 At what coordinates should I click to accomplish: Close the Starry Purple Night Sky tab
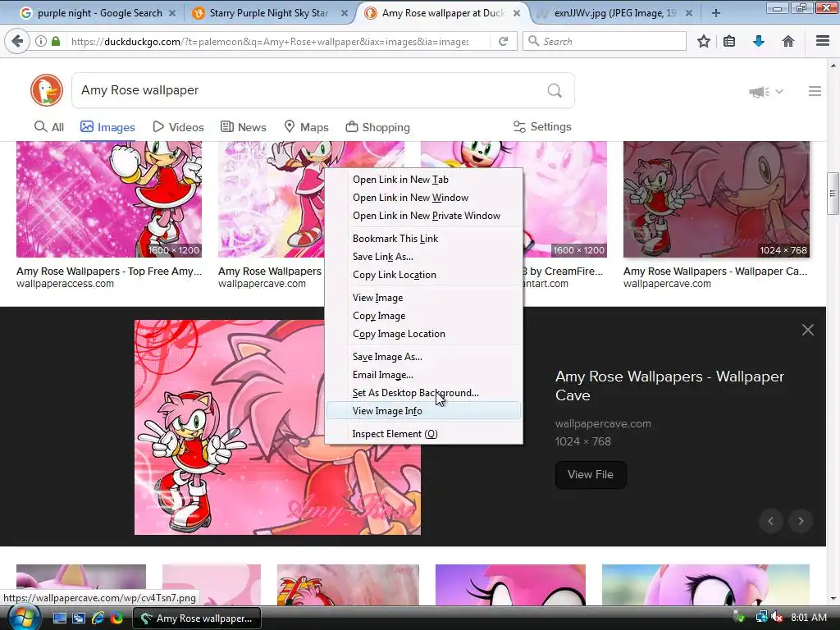(x=344, y=13)
